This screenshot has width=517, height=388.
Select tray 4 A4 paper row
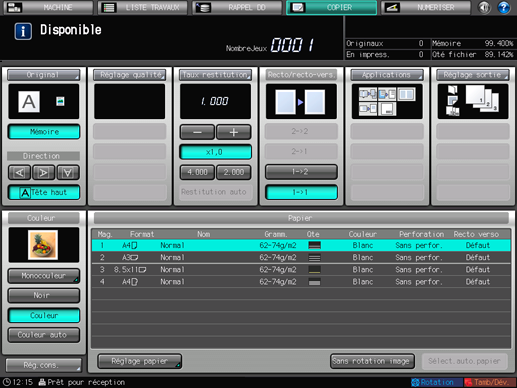(x=301, y=282)
